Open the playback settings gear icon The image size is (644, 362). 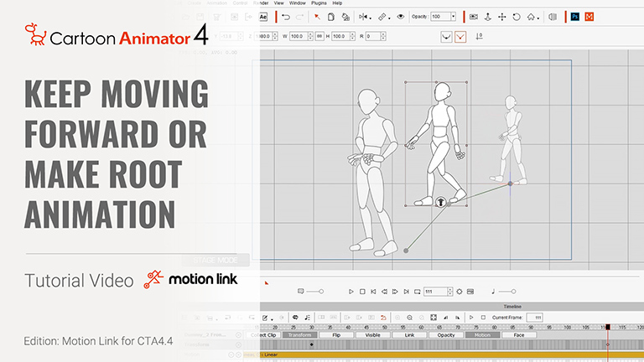(x=460, y=292)
